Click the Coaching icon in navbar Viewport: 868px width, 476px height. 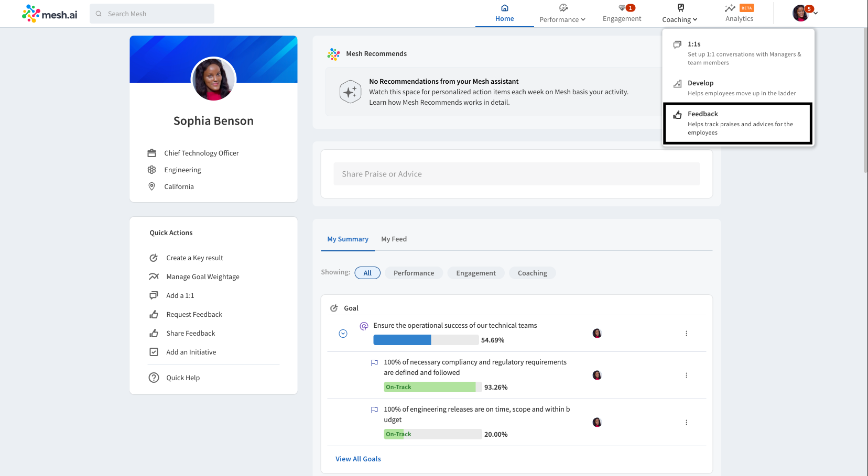(680, 8)
